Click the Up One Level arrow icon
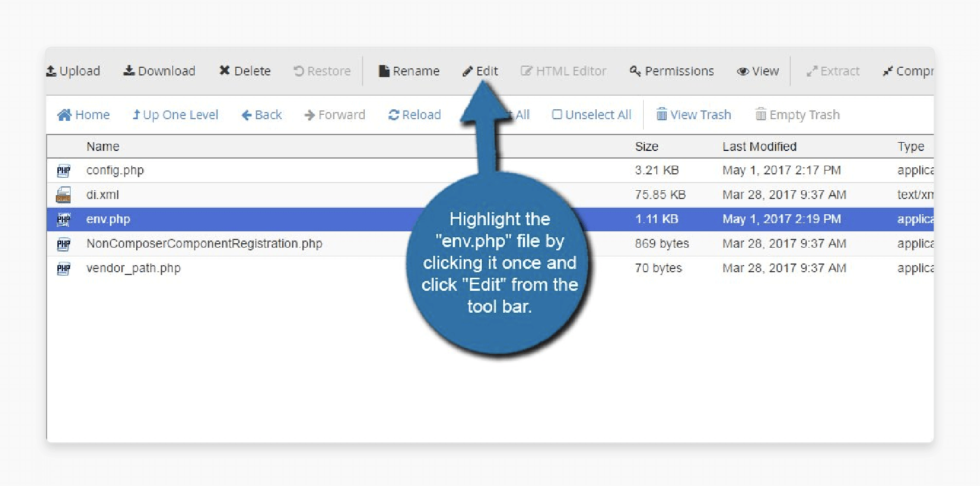Image resolution: width=980 pixels, height=486 pixels. (136, 115)
